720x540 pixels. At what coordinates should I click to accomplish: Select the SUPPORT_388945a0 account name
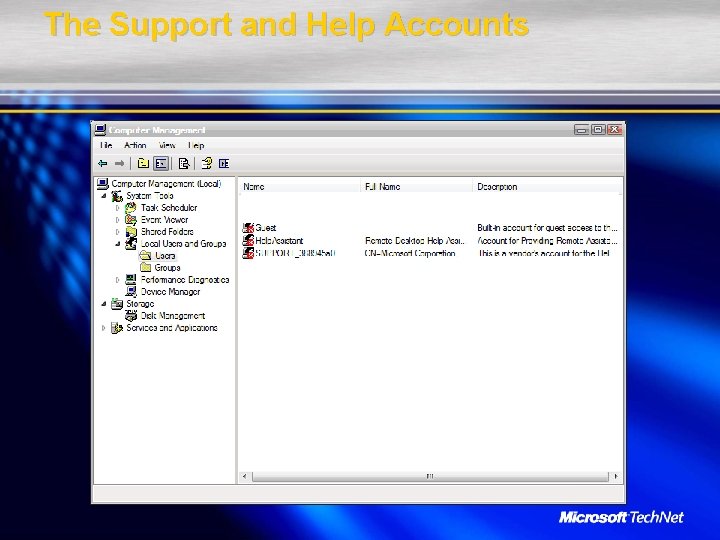[295, 253]
